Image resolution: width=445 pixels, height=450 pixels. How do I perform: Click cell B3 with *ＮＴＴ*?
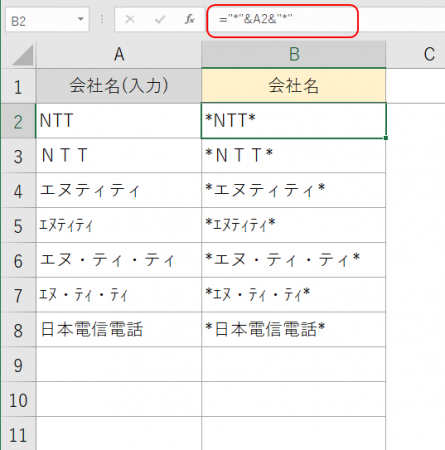click(x=293, y=156)
